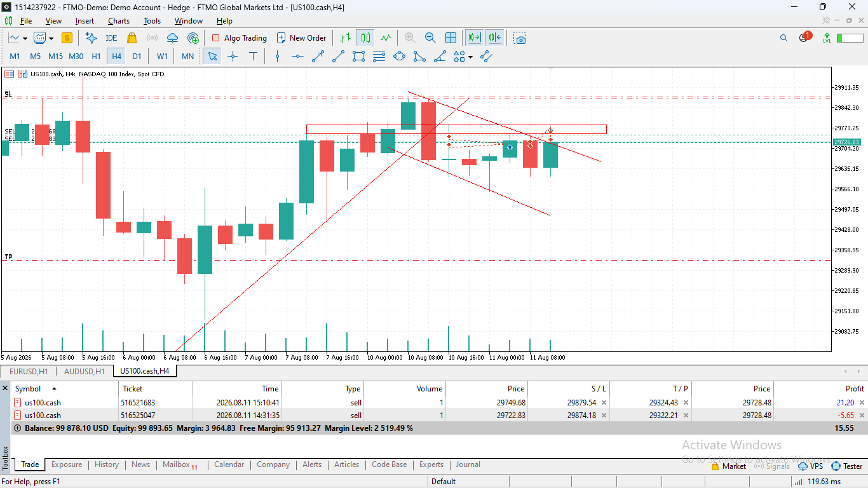Take a chart screenshot with camera icon
This screenshot has width=868, height=488.
click(x=520, y=37)
